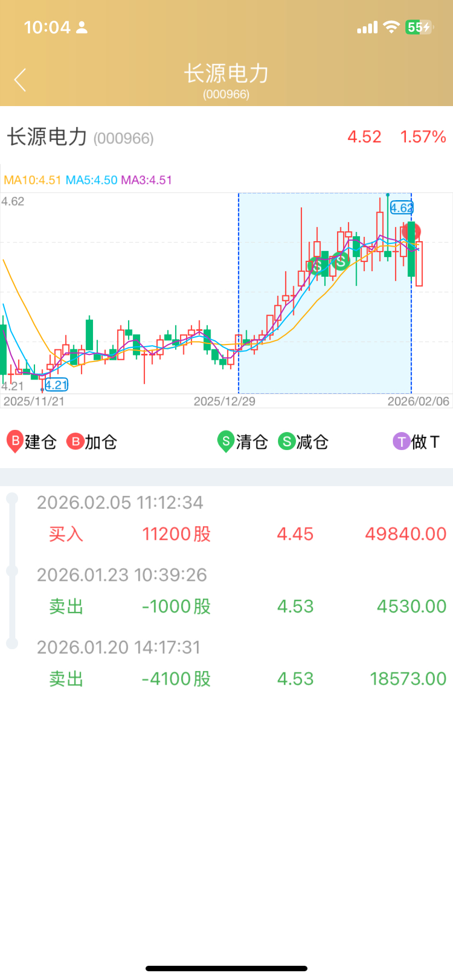The width and height of the screenshot is (453, 980).
Task: Tap the 1.57% change percentage
Action: tap(423, 137)
